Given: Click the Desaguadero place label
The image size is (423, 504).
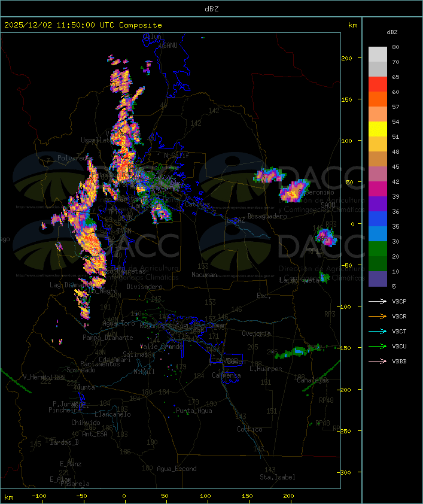Looking at the screenshot, I should pyautogui.click(x=267, y=216).
